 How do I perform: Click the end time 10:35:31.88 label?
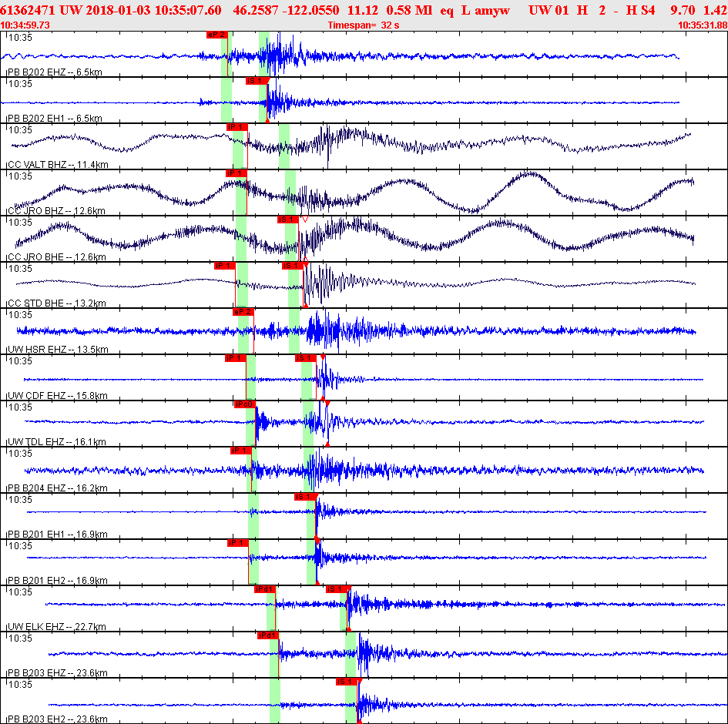(702, 25)
